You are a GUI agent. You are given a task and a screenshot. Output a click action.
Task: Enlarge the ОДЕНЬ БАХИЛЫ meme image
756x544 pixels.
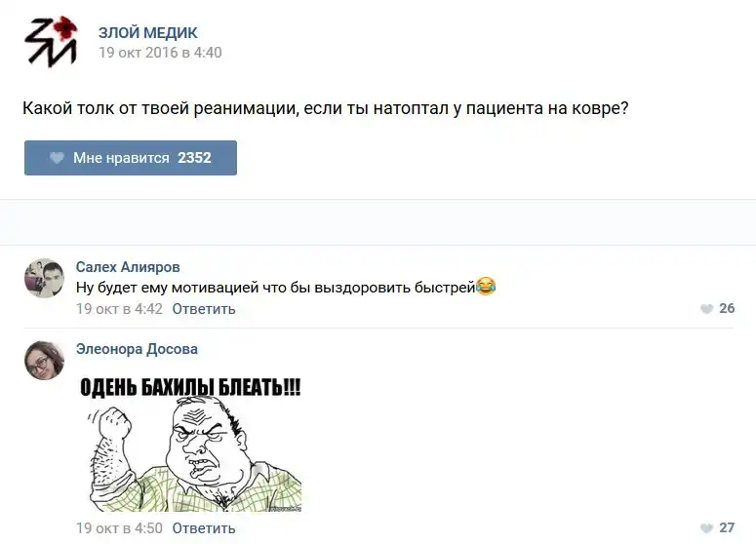pyautogui.click(x=191, y=445)
